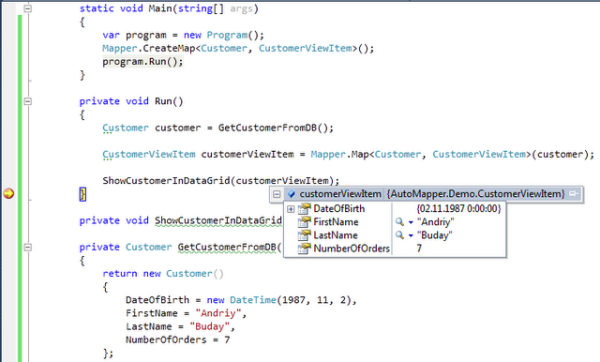The width and height of the screenshot is (600, 362).
Task: Collapse the GetCustomerFromDB method outlining region
Action: pos(28,247)
